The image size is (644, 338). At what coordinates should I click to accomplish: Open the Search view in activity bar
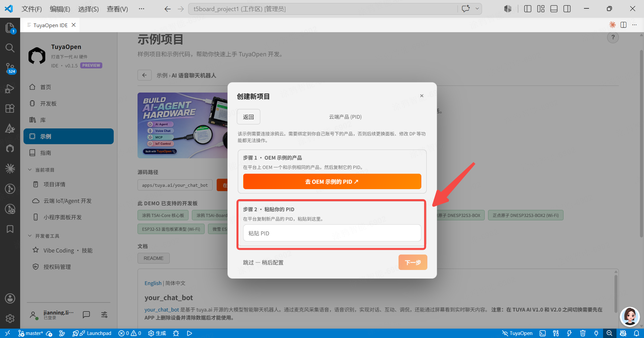click(10, 48)
